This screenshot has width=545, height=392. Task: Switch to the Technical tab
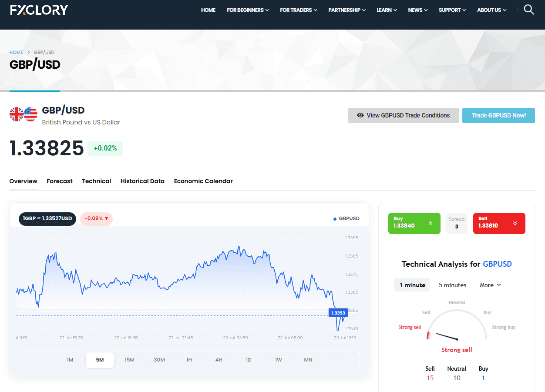pos(97,181)
